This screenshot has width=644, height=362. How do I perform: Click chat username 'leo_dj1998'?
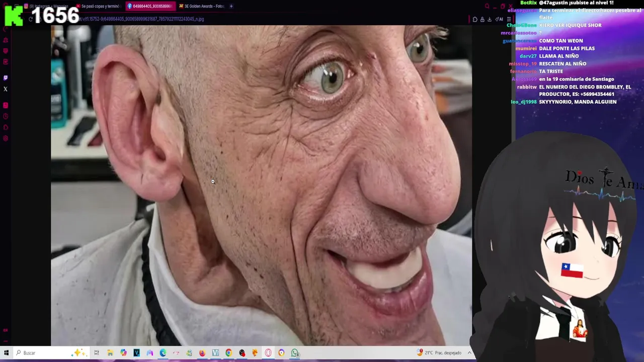[524, 102]
